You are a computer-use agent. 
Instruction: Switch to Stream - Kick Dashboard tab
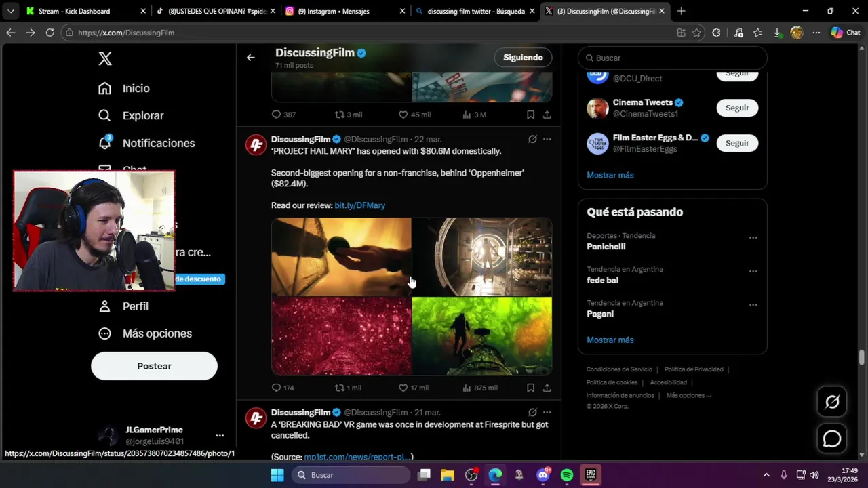point(85,11)
